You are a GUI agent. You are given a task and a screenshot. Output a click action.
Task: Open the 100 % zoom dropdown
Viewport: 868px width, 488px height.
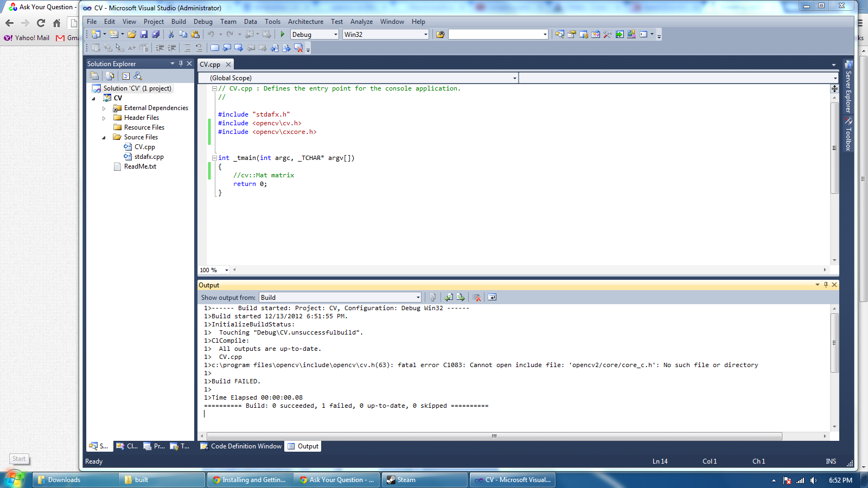pos(227,270)
